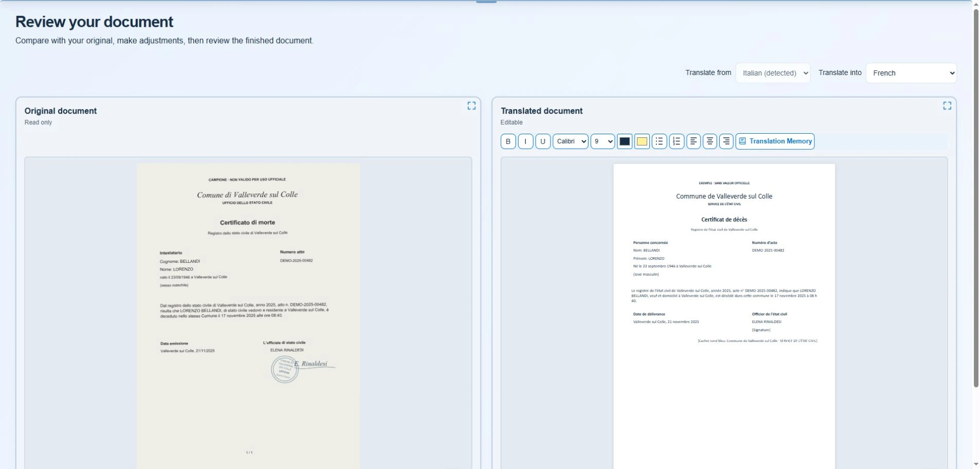Expand Original document to fullscreen
Viewport: 980px width, 469px height.
(x=471, y=105)
